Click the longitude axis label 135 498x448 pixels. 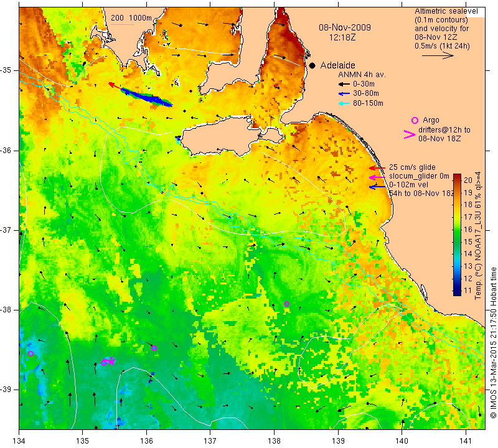coord(83,441)
